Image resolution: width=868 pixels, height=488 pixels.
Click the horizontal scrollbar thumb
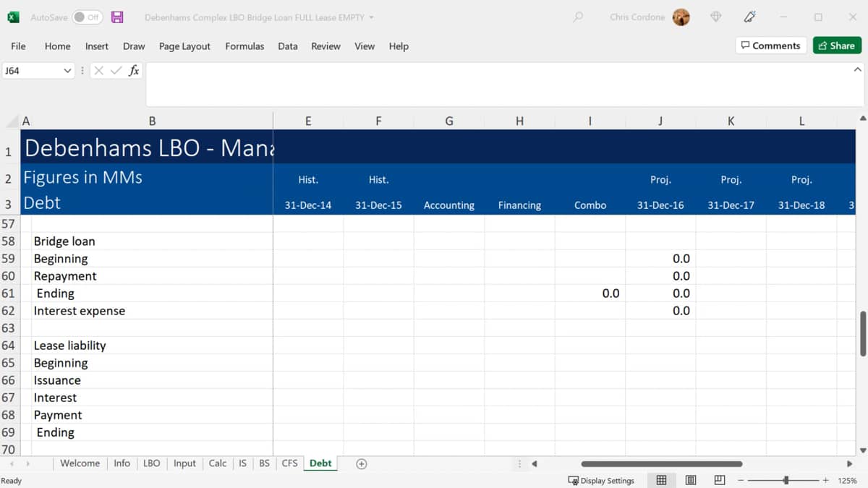click(661, 464)
